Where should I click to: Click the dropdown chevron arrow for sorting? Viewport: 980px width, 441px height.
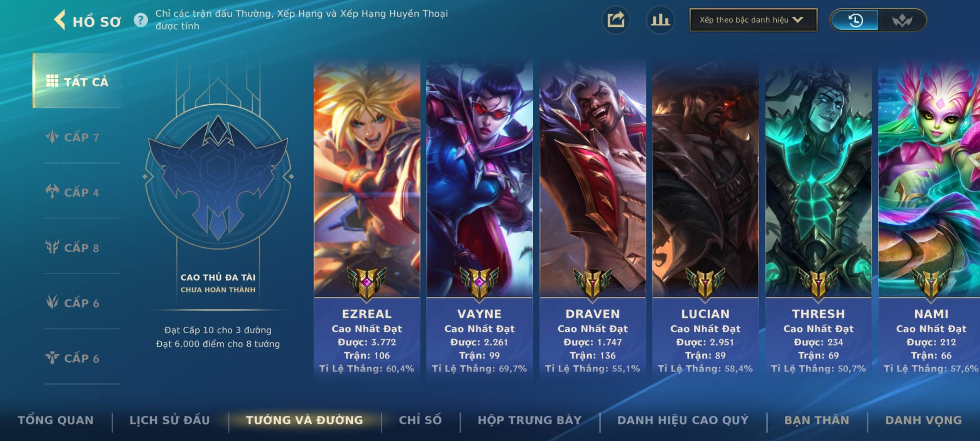coord(797,20)
